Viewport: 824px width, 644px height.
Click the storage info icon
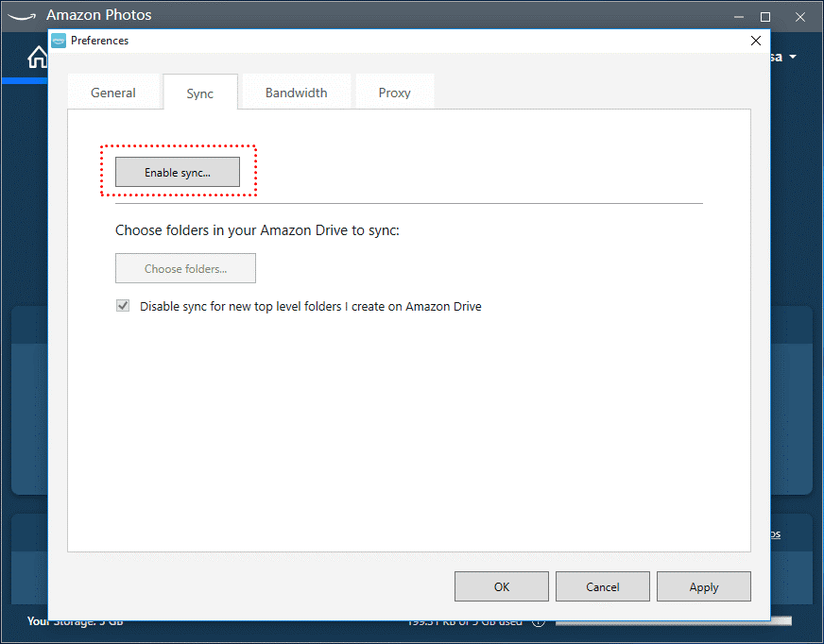tap(539, 621)
